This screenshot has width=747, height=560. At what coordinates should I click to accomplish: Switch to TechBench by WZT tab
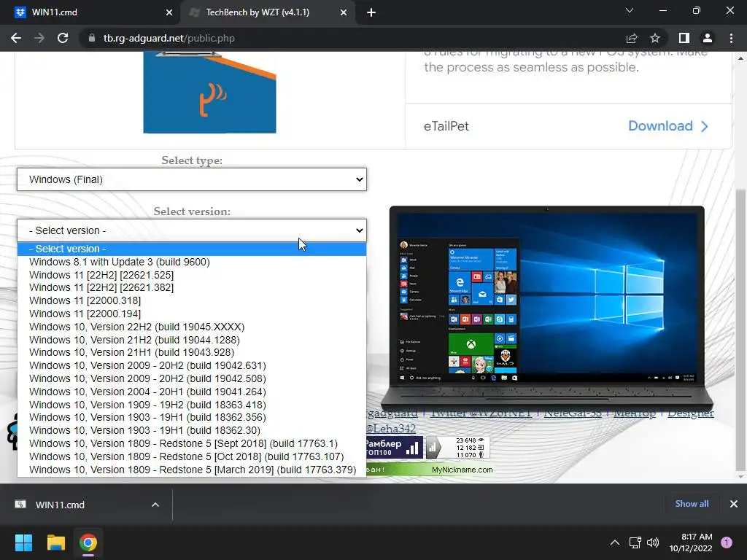coord(267,12)
